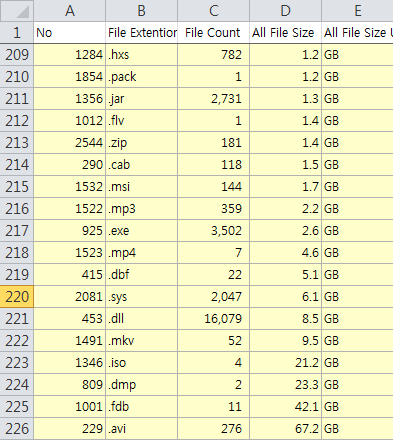Select row header 1

pyautogui.click(x=17, y=33)
